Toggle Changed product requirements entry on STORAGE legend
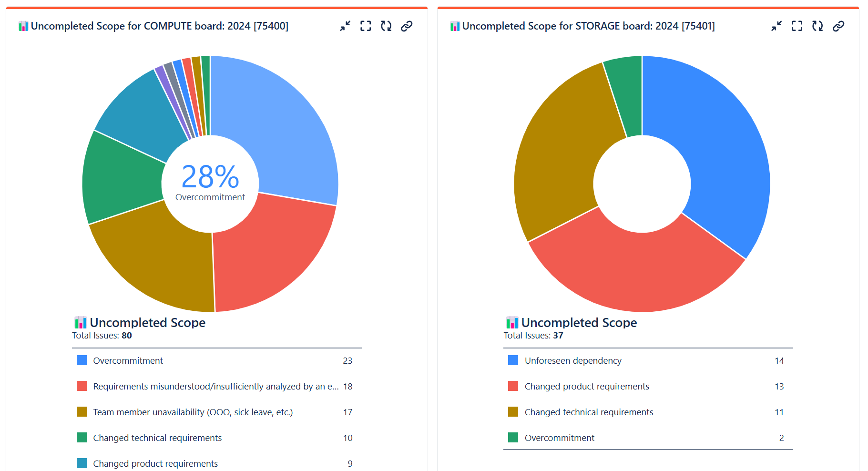868x471 pixels. point(587,387)
